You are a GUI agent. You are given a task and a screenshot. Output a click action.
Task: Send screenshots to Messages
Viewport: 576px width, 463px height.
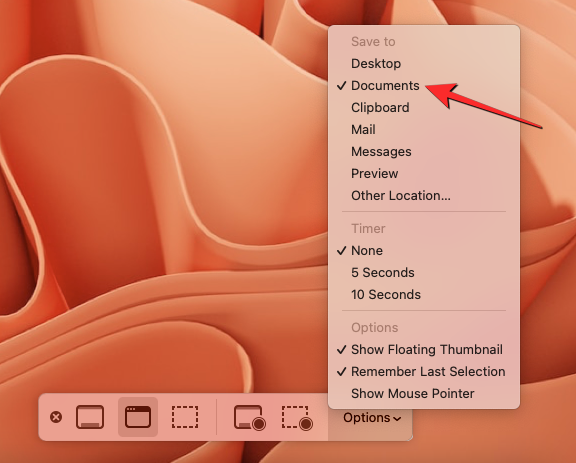point(424,152)
